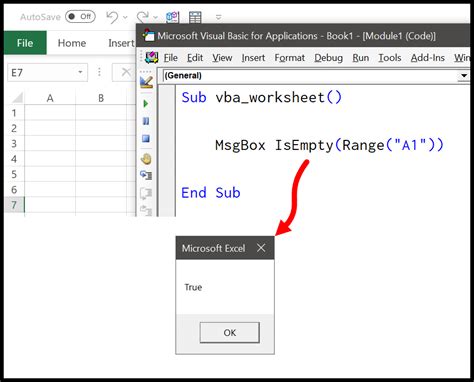Image resolution: width=474 pixels, height=382 pixels.
Task: Select row 3 header
Action: tap(14, 144)
